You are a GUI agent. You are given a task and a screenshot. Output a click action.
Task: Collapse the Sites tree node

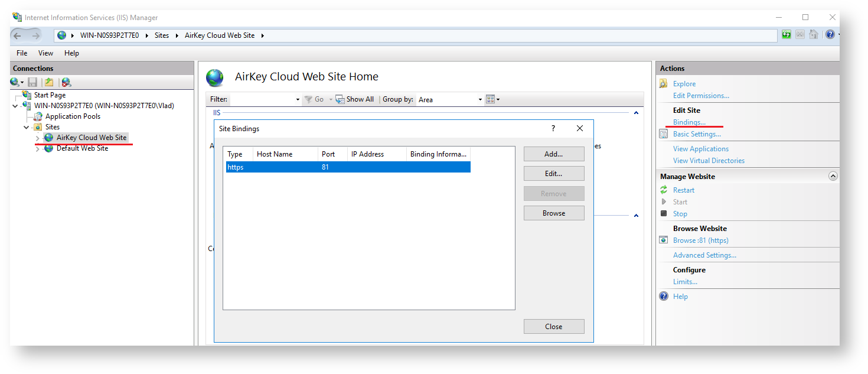click(27, 127)
